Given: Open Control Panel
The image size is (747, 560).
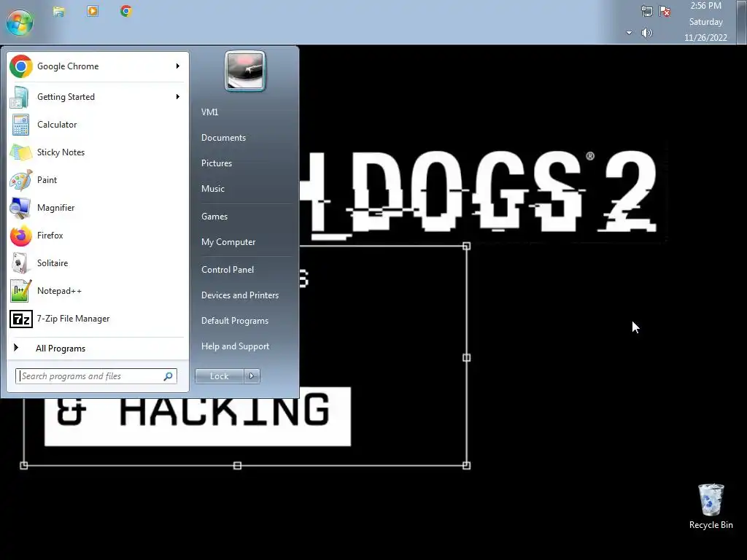Looking at the screenshot, I should pyautogui.click(x=228, y=270).
